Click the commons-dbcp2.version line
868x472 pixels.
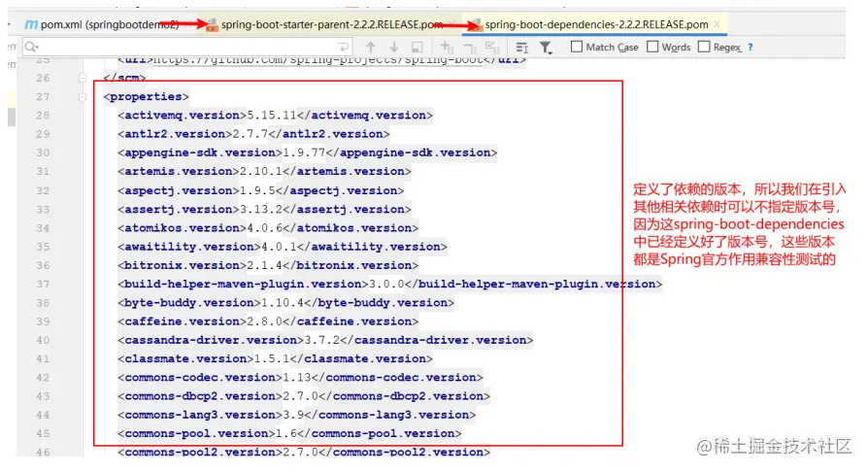pos(304,396)
